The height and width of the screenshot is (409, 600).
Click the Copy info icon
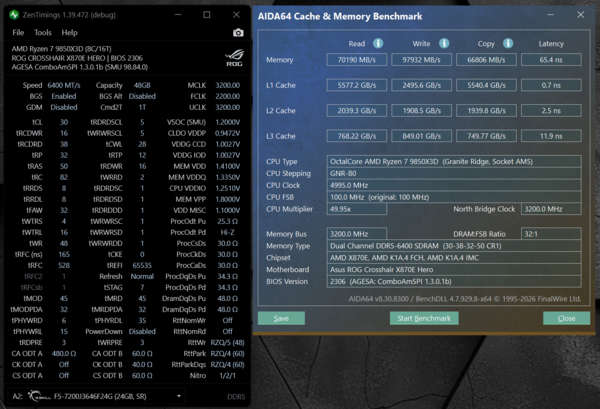(508, 43)
